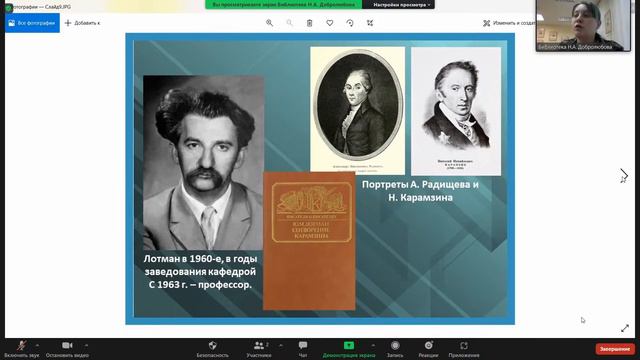Click the green Демонстрация экрана share button

349,349
